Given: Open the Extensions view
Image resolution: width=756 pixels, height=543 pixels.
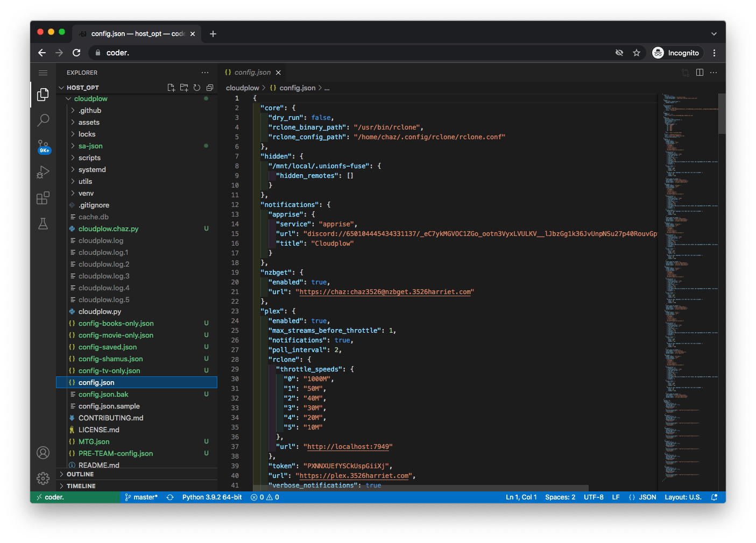Looking at the screenshot, I should pos(43,198).
